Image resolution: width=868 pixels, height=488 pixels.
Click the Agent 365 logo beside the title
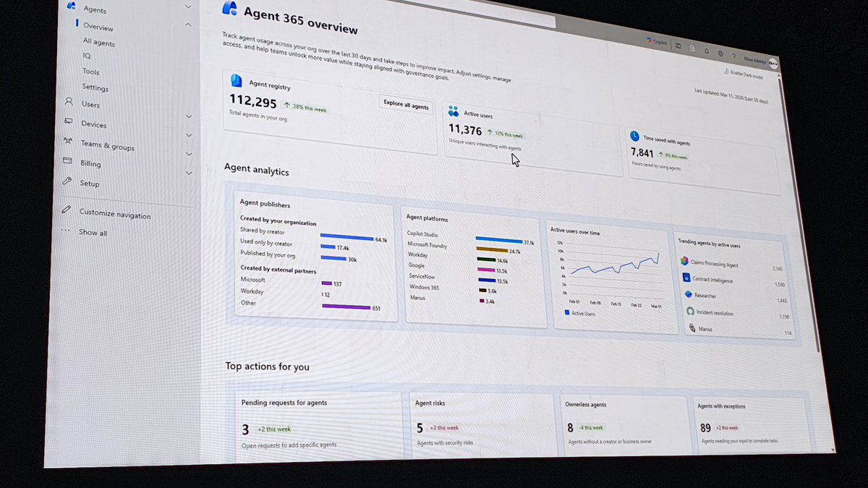[x=230, y=9]
